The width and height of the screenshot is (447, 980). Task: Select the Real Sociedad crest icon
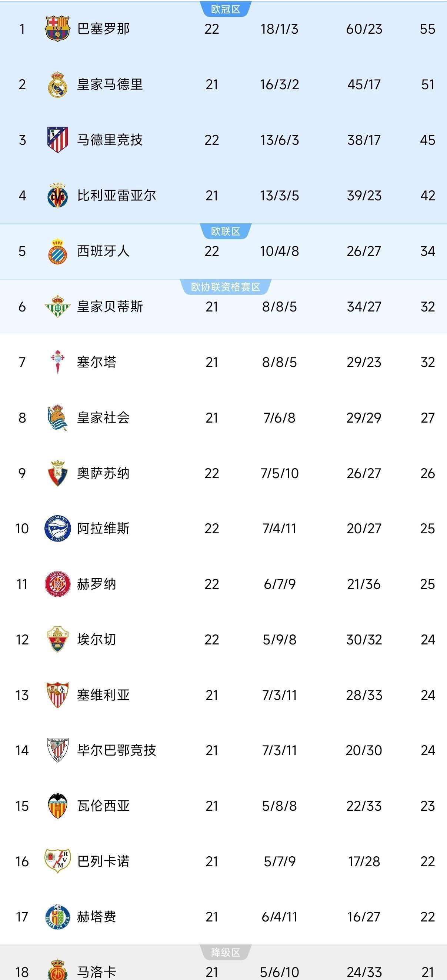tap(57, 418)
